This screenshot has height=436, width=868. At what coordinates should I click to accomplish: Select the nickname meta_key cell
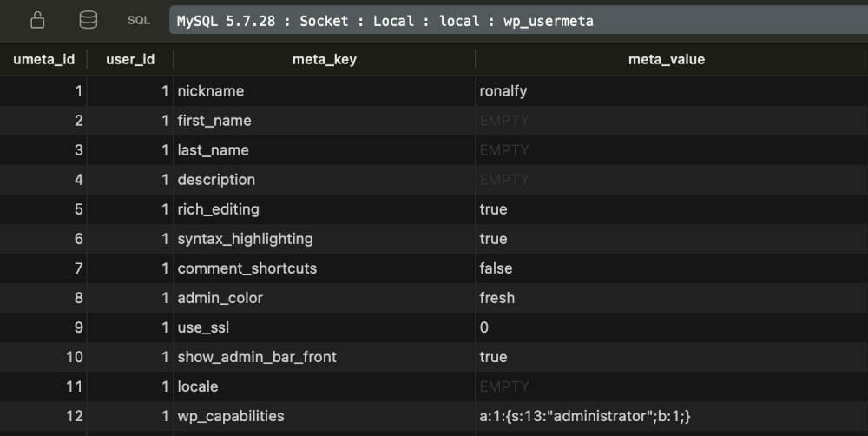click(325, 91)
